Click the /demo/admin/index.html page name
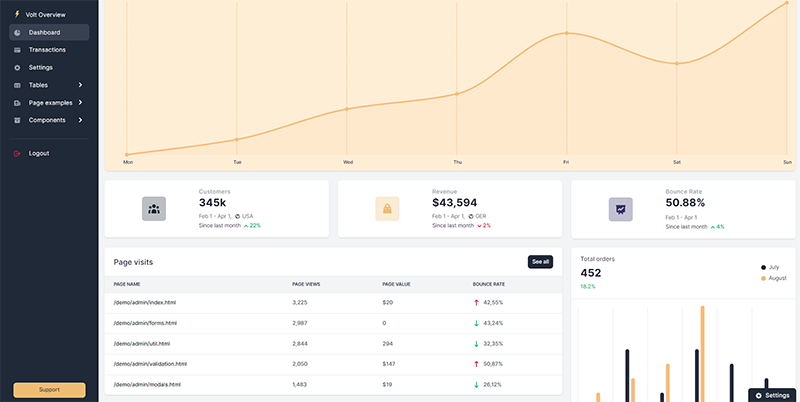 pos(145,303)
